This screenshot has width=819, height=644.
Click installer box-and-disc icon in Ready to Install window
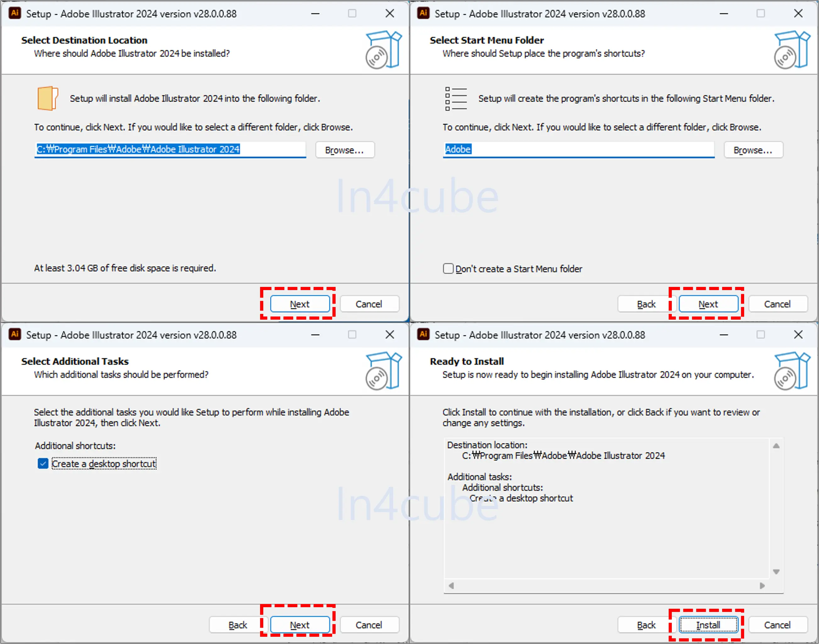coord(792,371)
